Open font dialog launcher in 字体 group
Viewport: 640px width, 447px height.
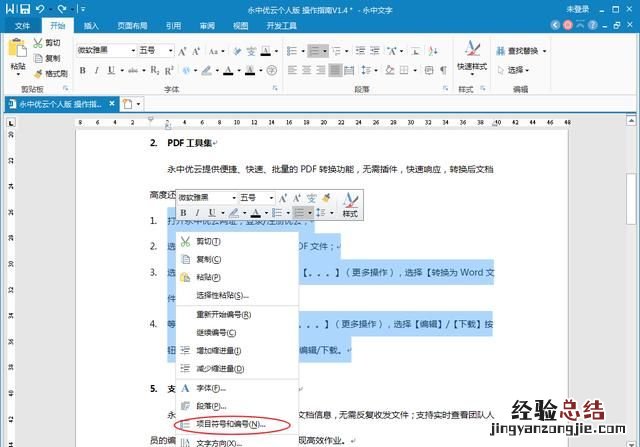[x=275, y=88]
